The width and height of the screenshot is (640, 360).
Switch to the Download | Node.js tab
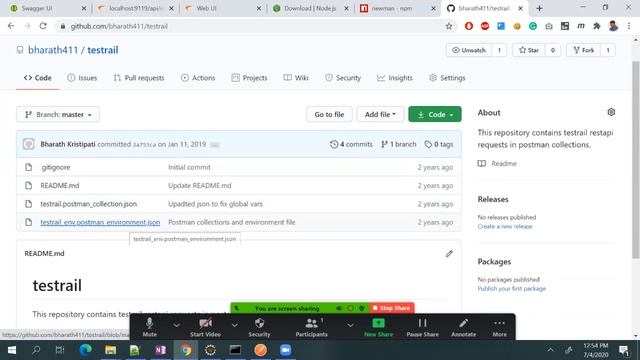click(310, 8)
